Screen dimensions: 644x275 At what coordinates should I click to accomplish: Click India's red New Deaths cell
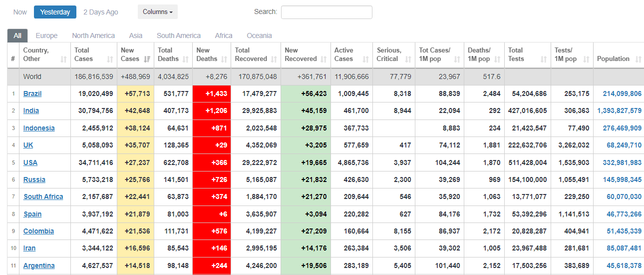pyautogui.click(x=212, y=111)
